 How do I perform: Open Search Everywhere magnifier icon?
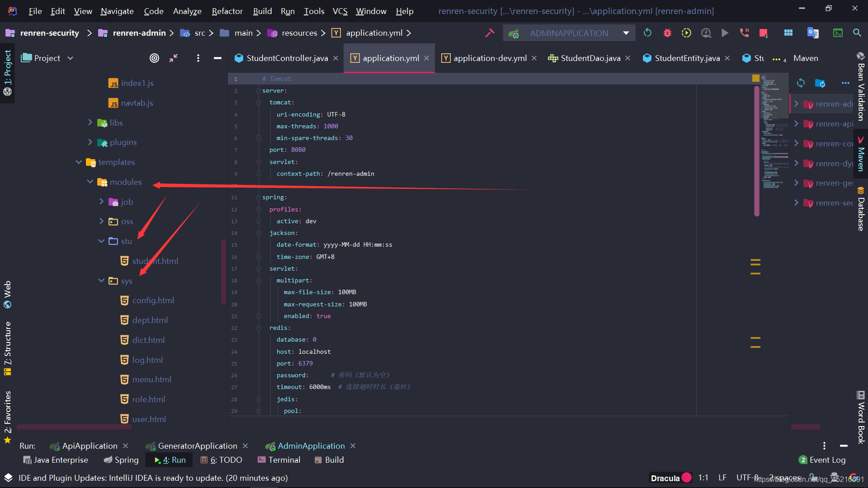(x=857, y=33)
